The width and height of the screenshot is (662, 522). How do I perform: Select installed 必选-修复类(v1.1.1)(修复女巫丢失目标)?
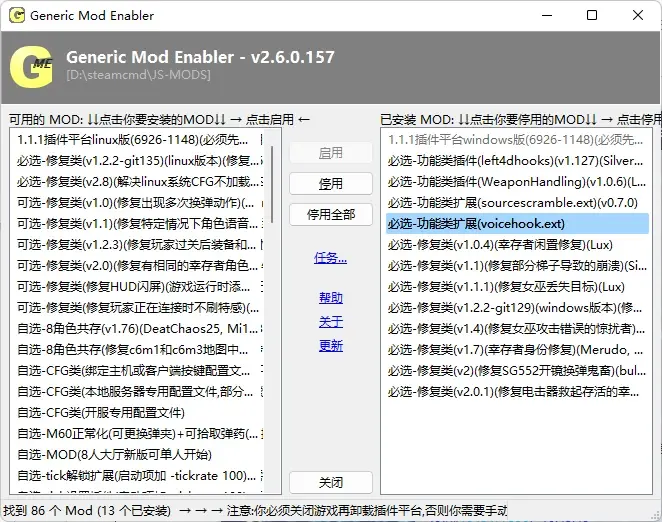pyautogui.click(x=517, y=287)
